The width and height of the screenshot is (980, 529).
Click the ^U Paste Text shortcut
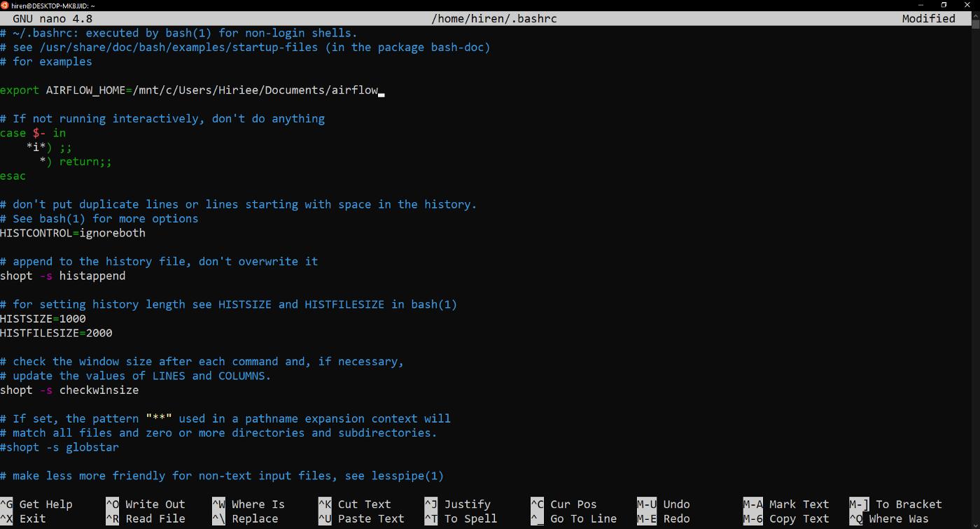click(x=361, y=519)
